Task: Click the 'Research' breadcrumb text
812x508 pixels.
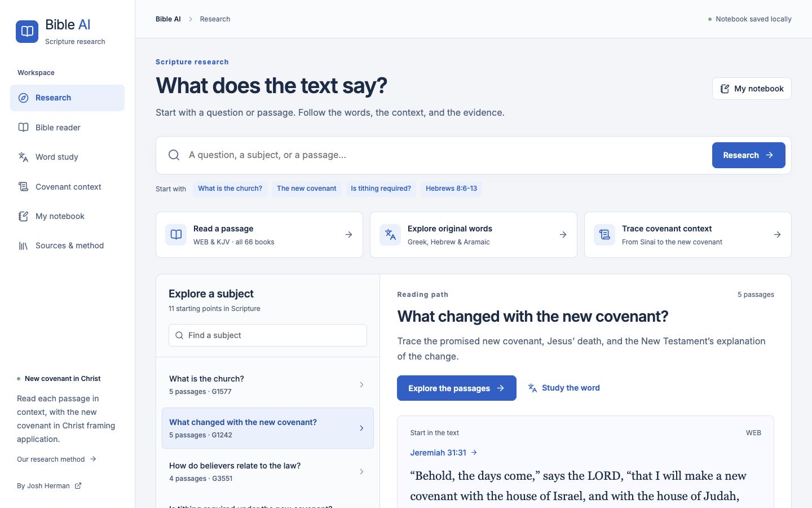Action: 215,19
